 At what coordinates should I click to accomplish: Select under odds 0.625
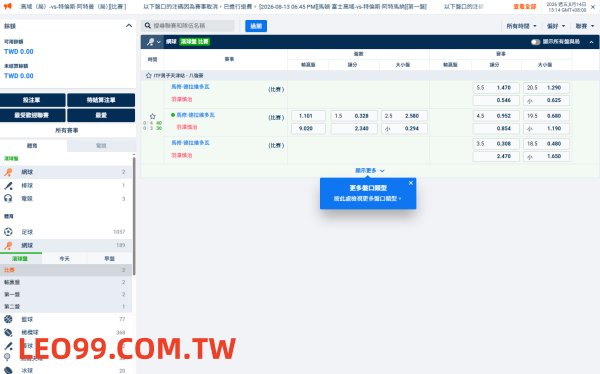click(546, 100)
